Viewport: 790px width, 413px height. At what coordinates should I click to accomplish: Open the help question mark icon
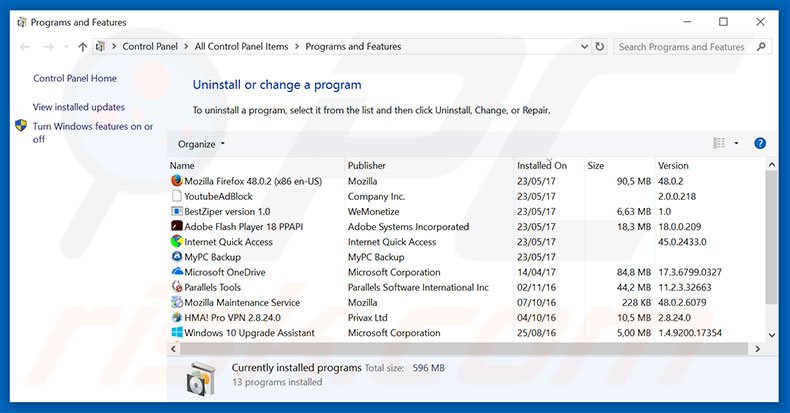click(760, 144)
